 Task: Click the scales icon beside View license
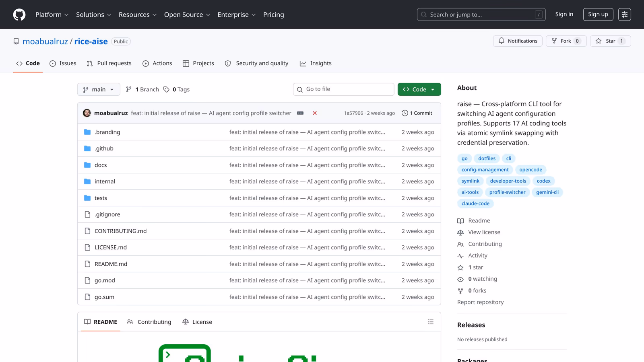(460, 232)
